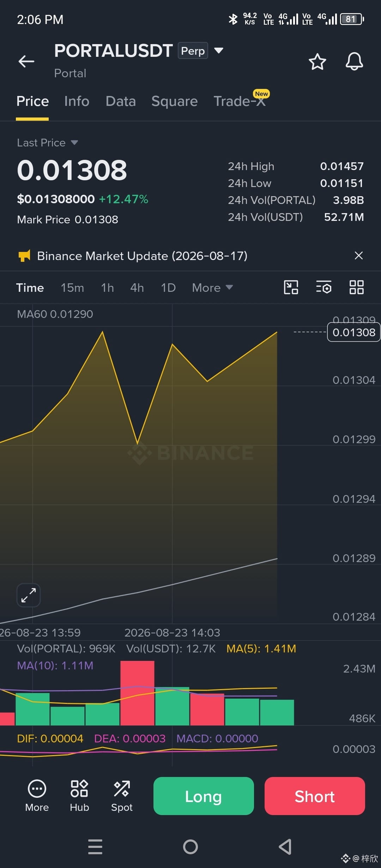Screen dimensions: 381x868
Task: Tap the 2026-08-23 14:03 time label
Action: tap(172, 633)
